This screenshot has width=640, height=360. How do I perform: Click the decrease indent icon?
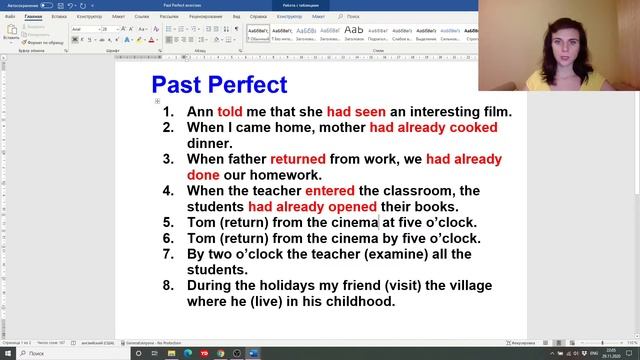208,29
